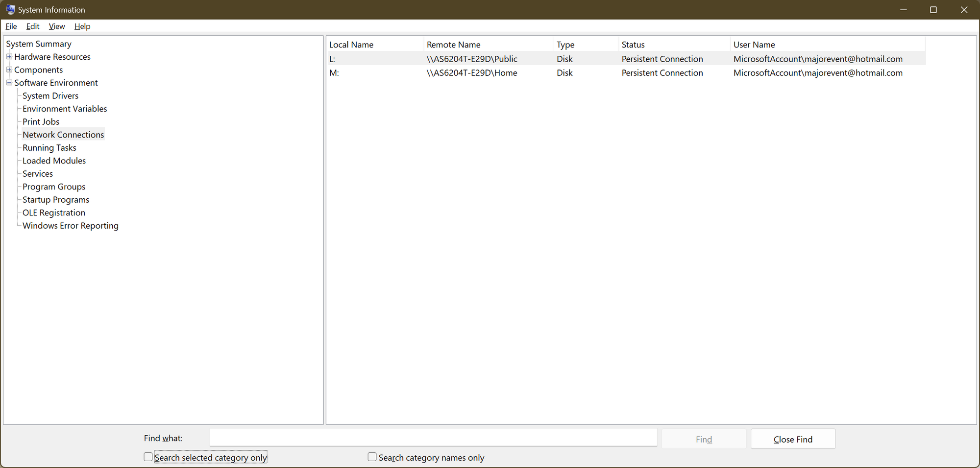Expand the Components tree node

[9, 70]
